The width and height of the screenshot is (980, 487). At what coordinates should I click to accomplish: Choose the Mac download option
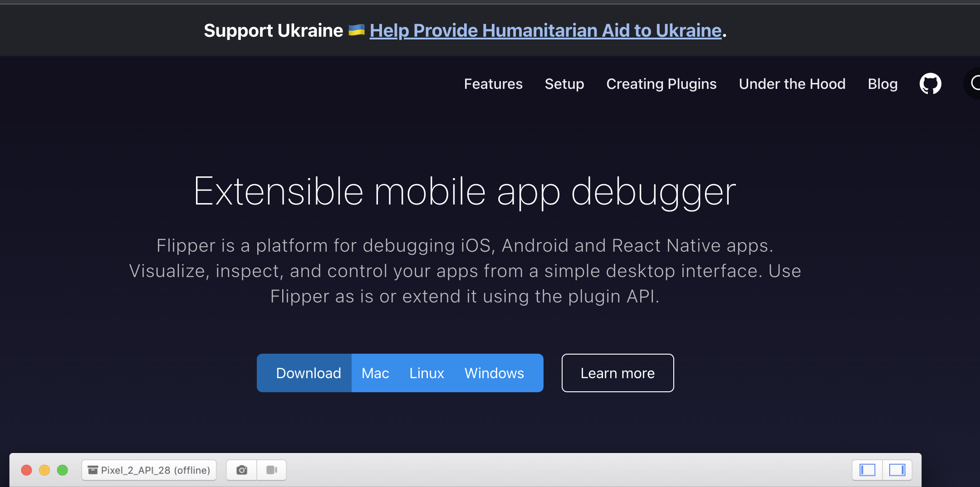(375, 373)
